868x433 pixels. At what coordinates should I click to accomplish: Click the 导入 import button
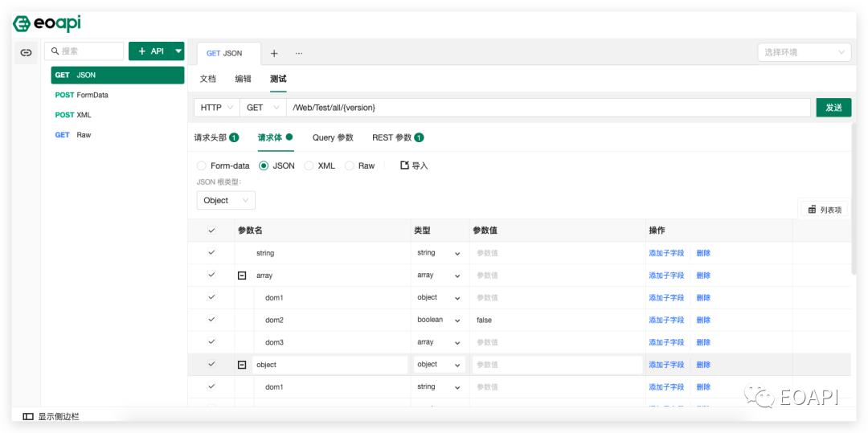[414, 165]
